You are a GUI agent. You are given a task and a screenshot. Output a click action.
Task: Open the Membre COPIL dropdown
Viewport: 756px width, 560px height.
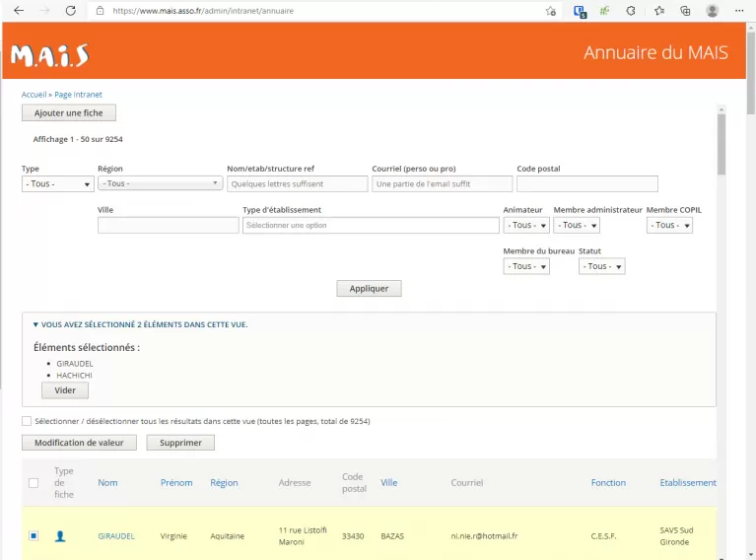coord(669,225)
